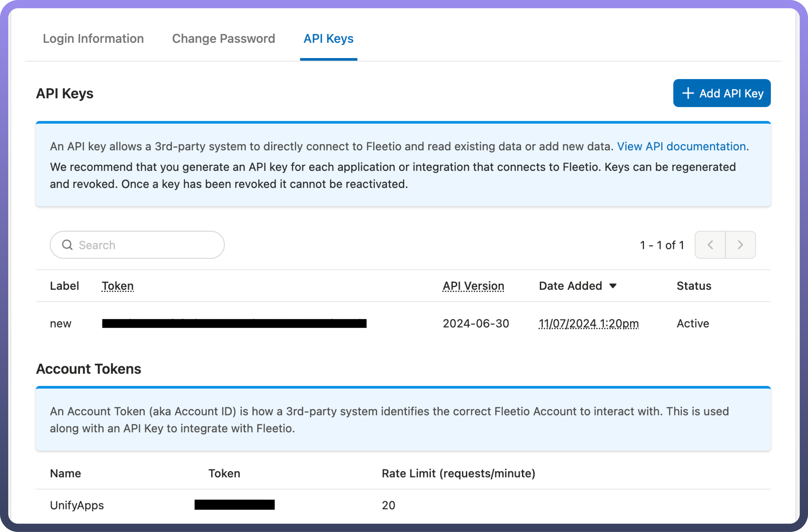Image resolution: width=808 pixels, height=532 pixels.
Task: Go to next page chevron
Action: coord(740,245)
